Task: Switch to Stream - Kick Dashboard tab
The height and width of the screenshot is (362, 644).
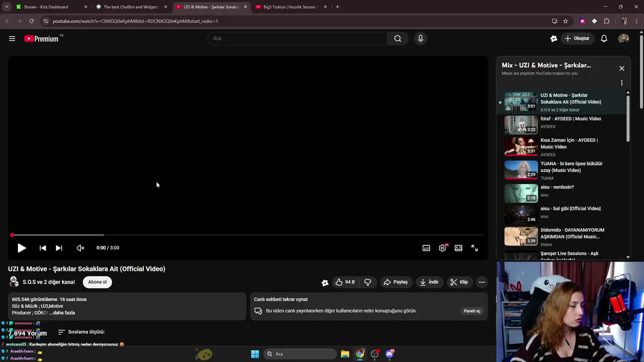Action: coord(46,7)
